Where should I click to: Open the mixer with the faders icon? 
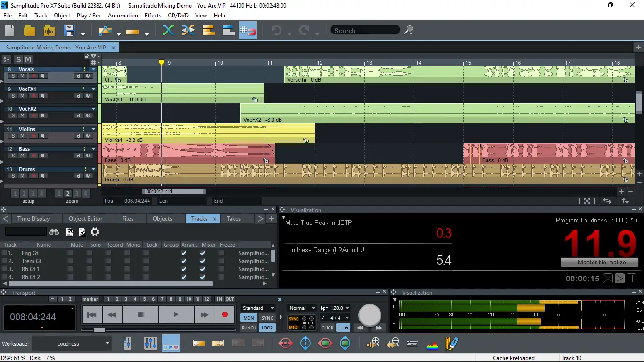coord(150,344)
